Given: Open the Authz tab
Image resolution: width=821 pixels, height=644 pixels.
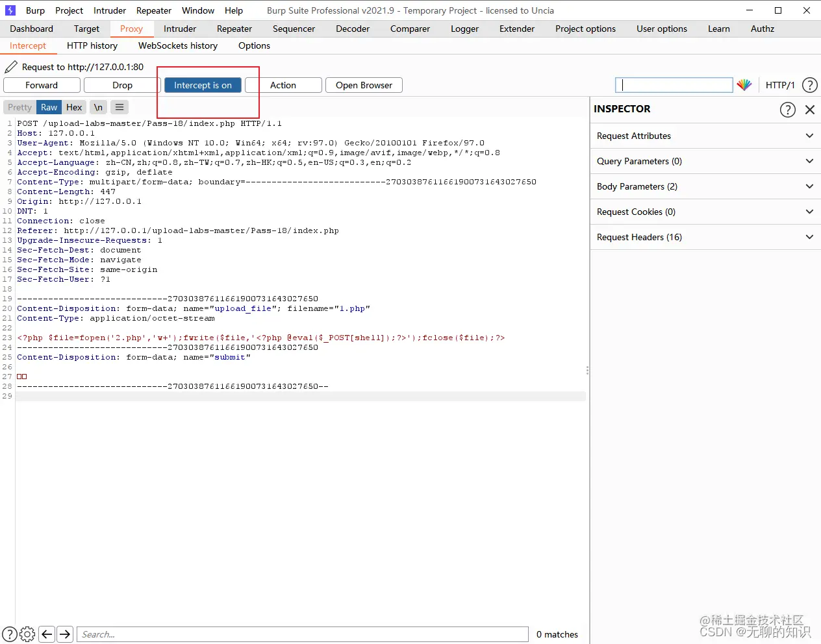Looking at the screenshot, I should point(763,29).
